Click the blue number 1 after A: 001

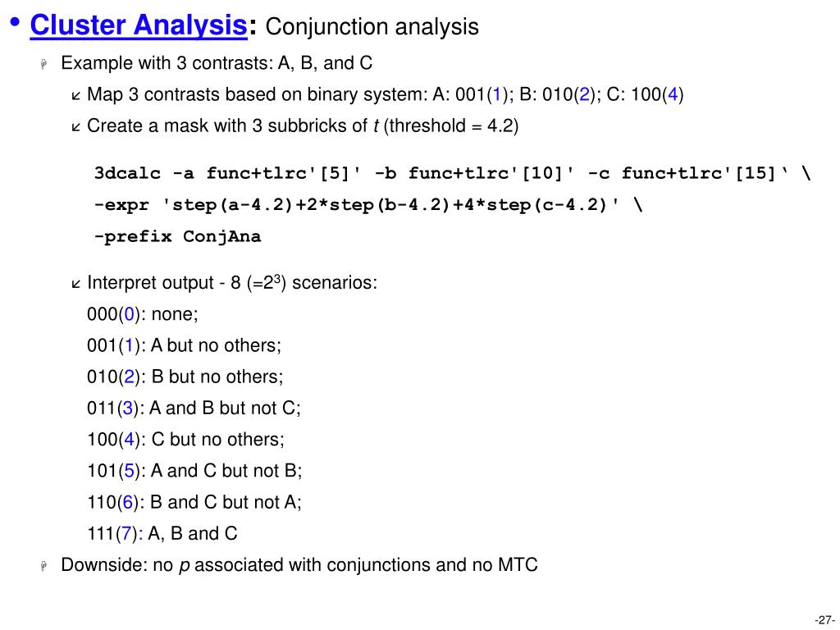[498, 95]
